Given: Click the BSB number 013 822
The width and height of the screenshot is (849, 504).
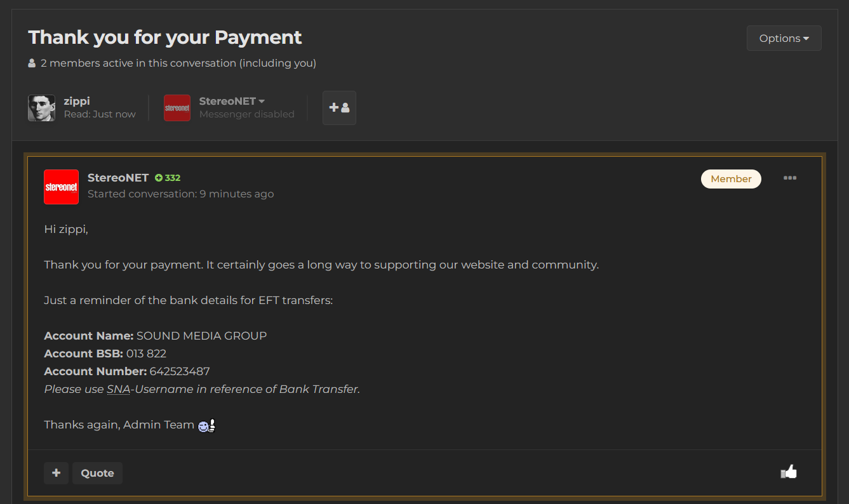Looking at the screenshot, I should click(x=146, y=354).
